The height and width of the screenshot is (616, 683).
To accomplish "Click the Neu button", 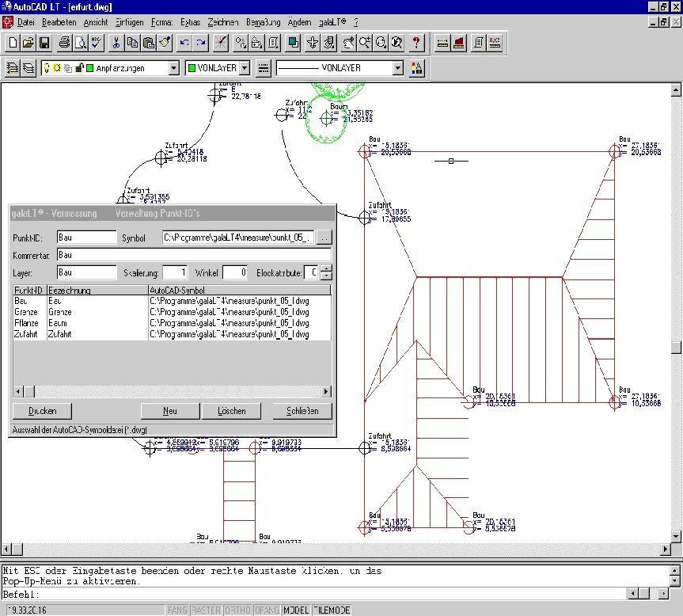I will (170, 411).
